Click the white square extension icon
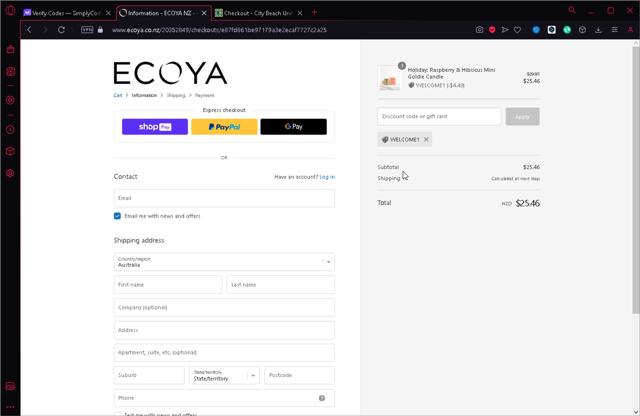640x416 pixels. [551, 30]
